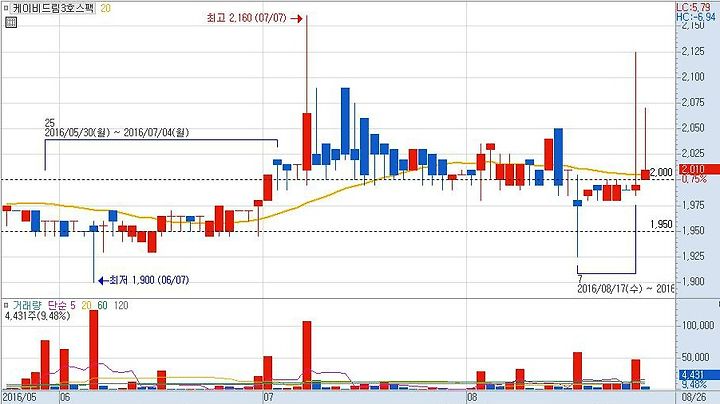Click the 2,025 price axis label

[x=693, y=153]
